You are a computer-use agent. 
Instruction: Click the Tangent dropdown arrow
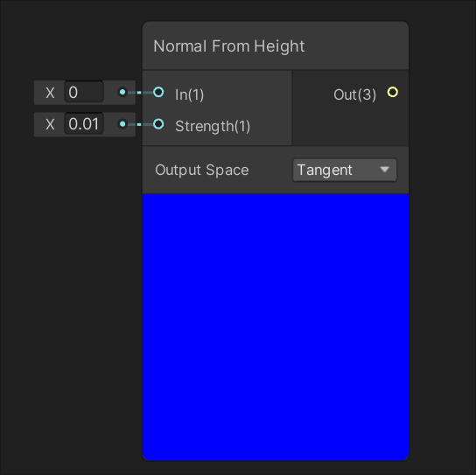click(384, 170)
